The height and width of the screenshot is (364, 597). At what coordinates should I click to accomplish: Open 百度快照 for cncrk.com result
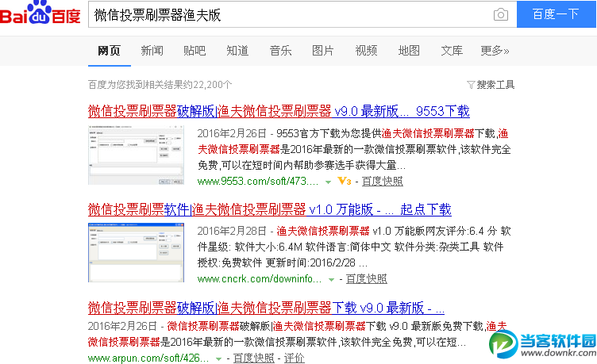tap(366, 279)
